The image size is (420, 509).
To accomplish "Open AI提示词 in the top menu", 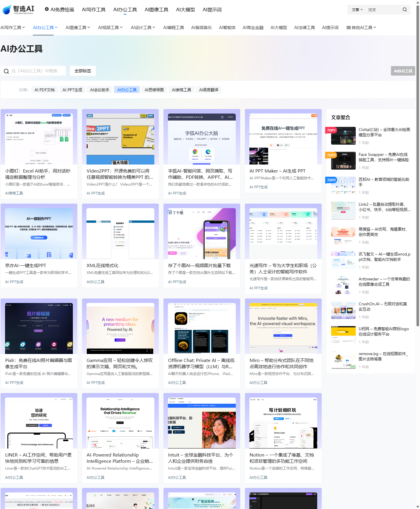I will click(x=212, y=9).
